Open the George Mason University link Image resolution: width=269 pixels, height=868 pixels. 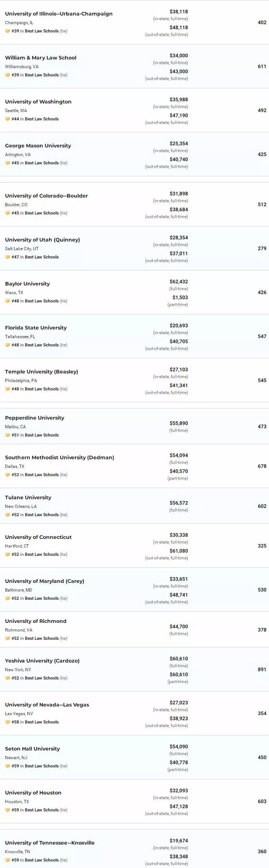[x=38, y=146]
